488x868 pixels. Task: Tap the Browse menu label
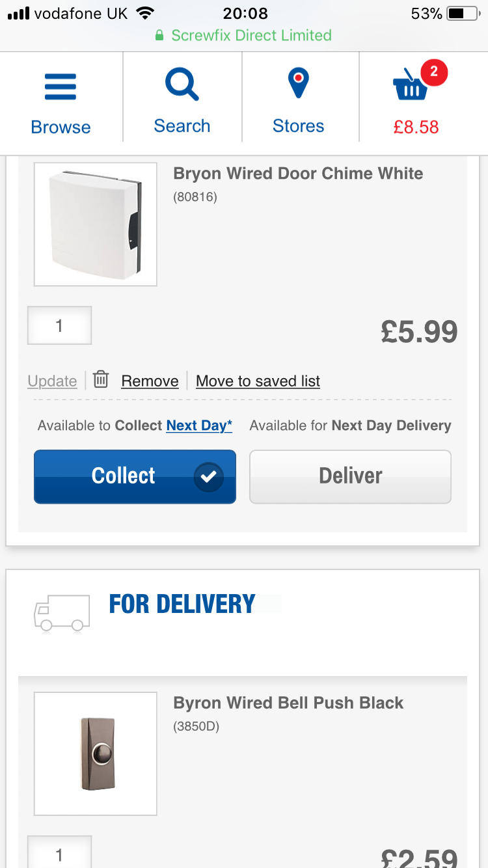pyautogui.click(x=61, y=127)
